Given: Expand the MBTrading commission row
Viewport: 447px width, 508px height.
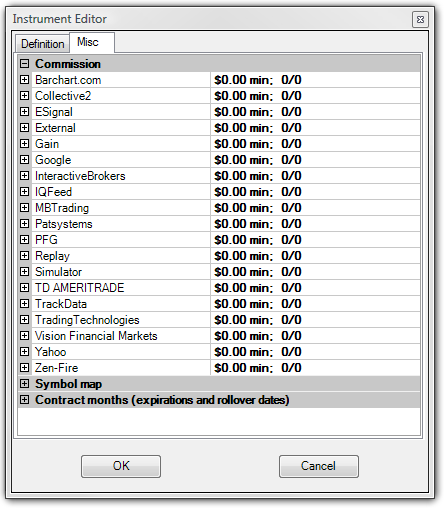Looking at the screenshot, I should coord(24,207).
